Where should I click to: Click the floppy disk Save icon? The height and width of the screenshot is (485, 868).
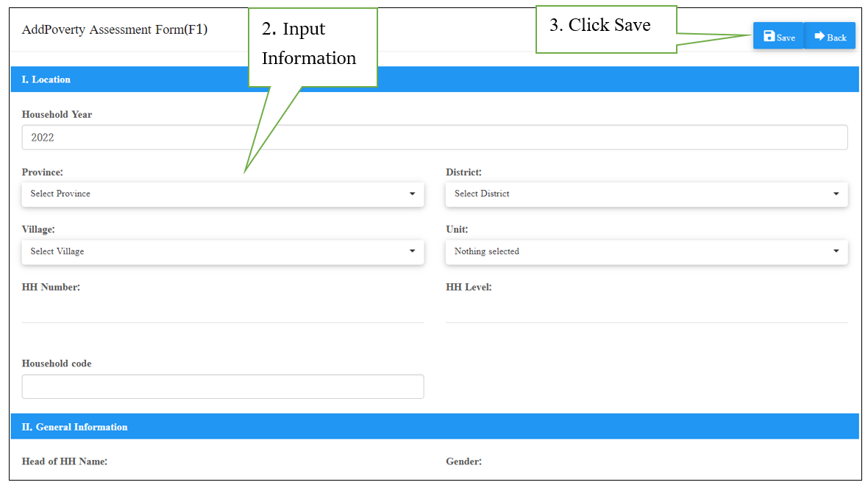(768, 35)
